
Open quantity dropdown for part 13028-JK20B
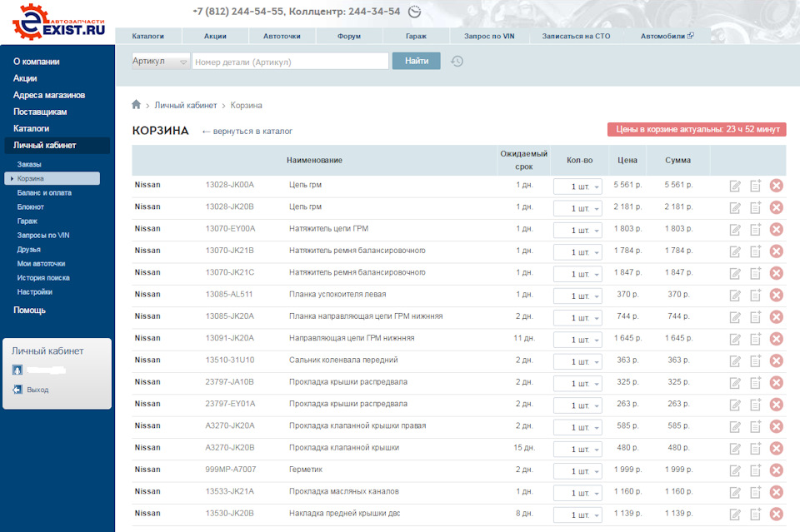pyautogui.click(x=577, y=208)
